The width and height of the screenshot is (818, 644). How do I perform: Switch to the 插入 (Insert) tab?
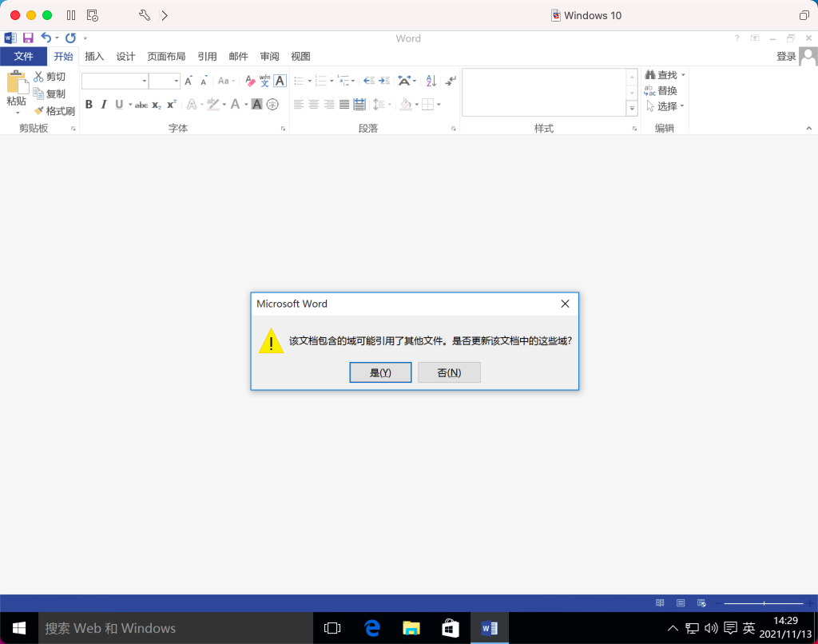coord(94,57)
